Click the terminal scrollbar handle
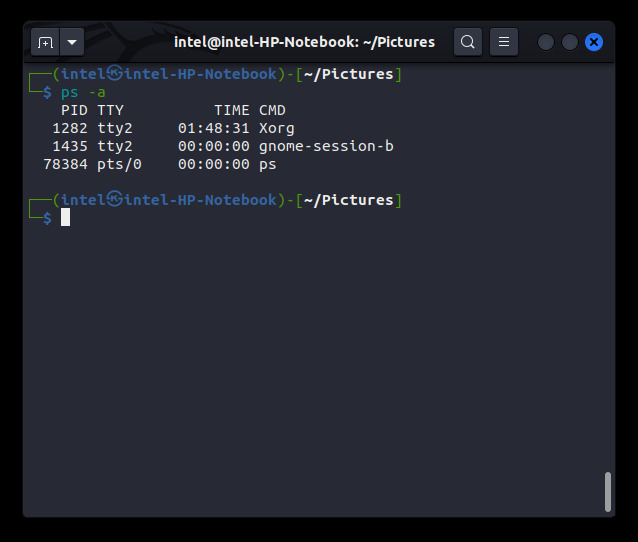The image size is (638, 542). 608,492
